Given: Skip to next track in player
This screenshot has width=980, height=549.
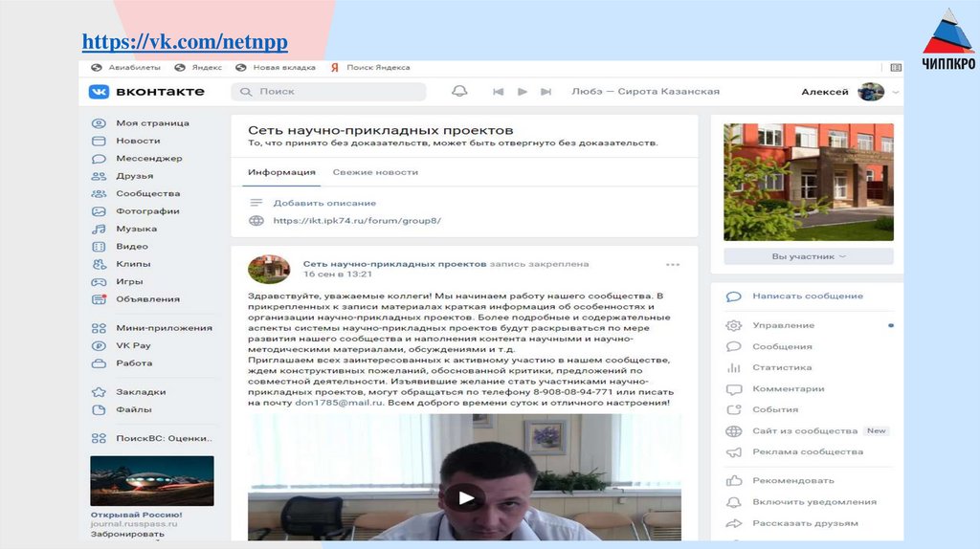Looking at the screenshot, I should (546, 92).
